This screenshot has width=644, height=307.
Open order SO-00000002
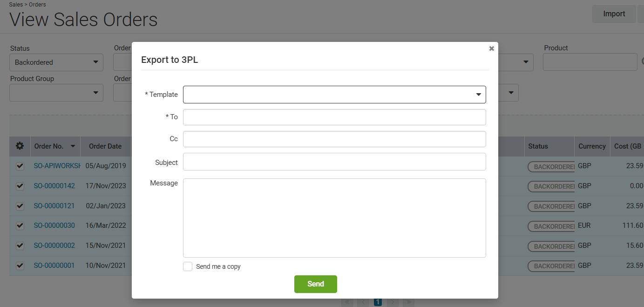click(54, 246)
